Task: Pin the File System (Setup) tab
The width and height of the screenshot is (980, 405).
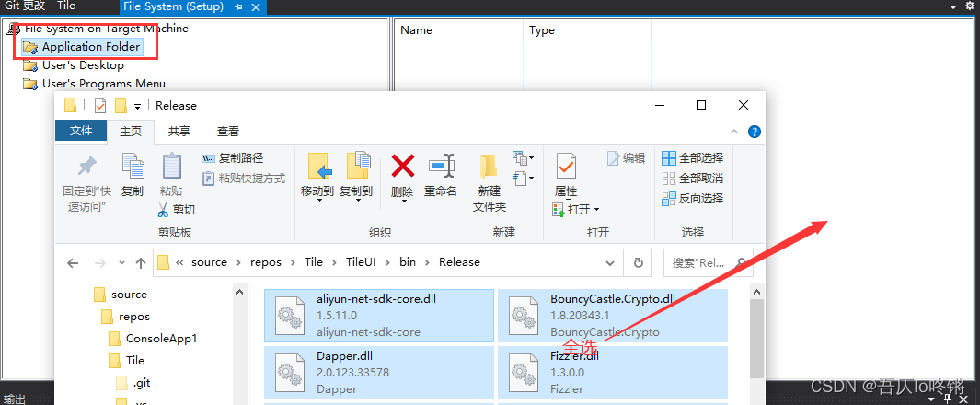Action: tap(238, 6)
